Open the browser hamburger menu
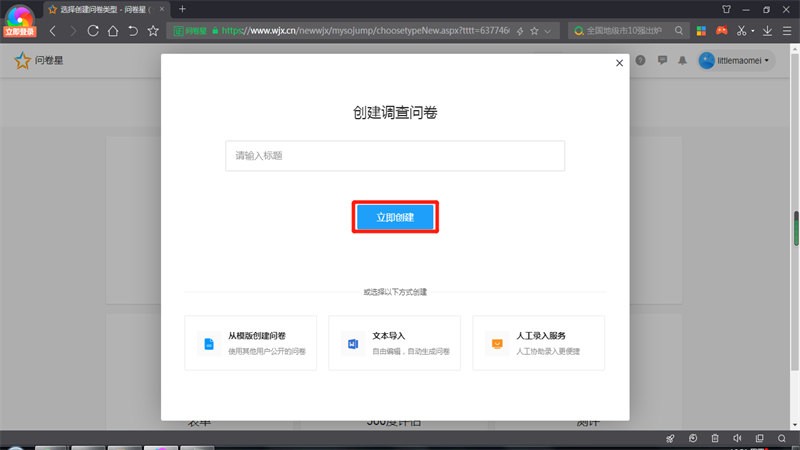 (787, 31)
